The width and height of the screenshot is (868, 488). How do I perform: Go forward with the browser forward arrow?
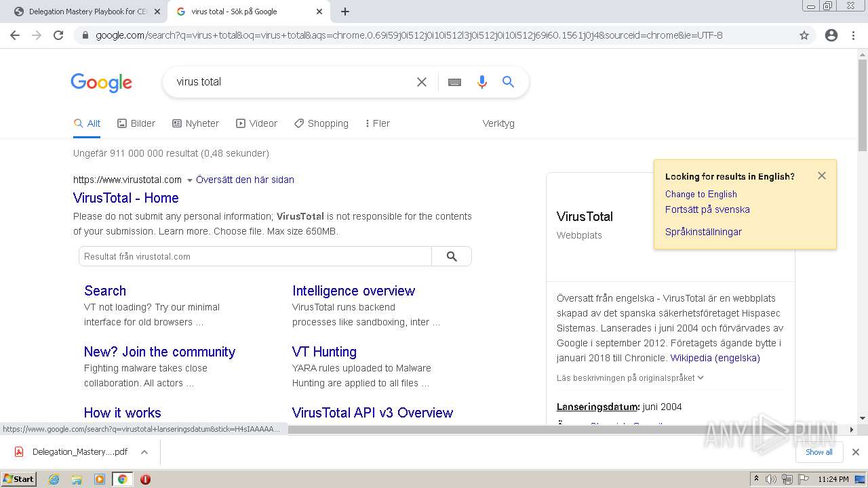tap(37, 35)
